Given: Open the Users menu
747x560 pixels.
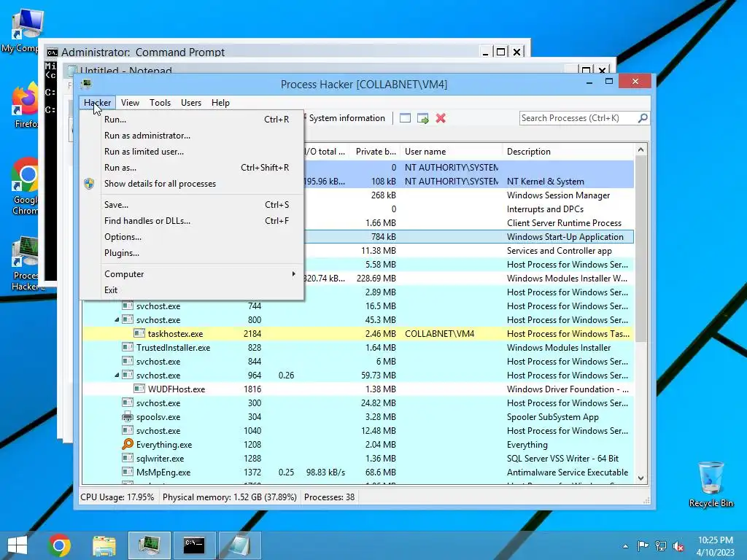Looking at the screenshot, I should tap(191, 103).
